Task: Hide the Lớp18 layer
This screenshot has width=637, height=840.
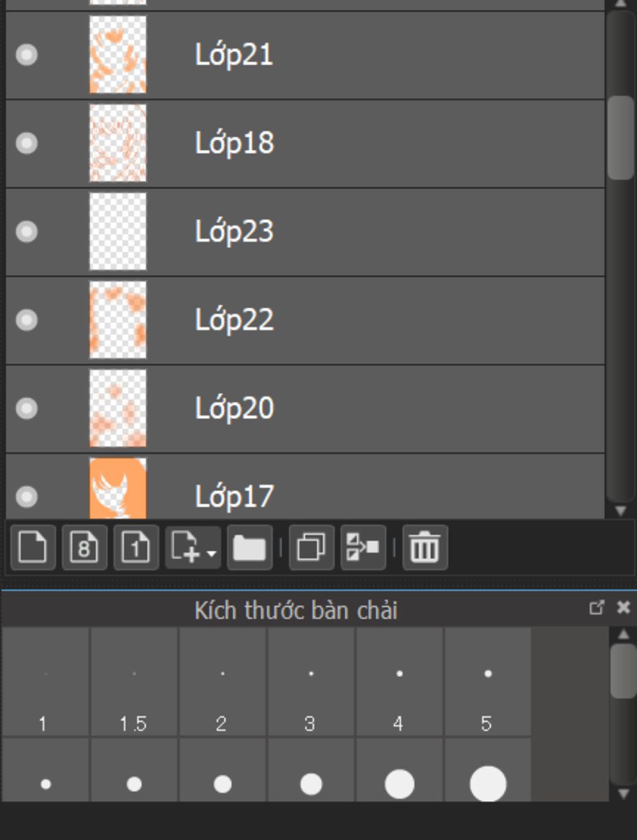Action: pyautogui.click(x=26, y=143)
